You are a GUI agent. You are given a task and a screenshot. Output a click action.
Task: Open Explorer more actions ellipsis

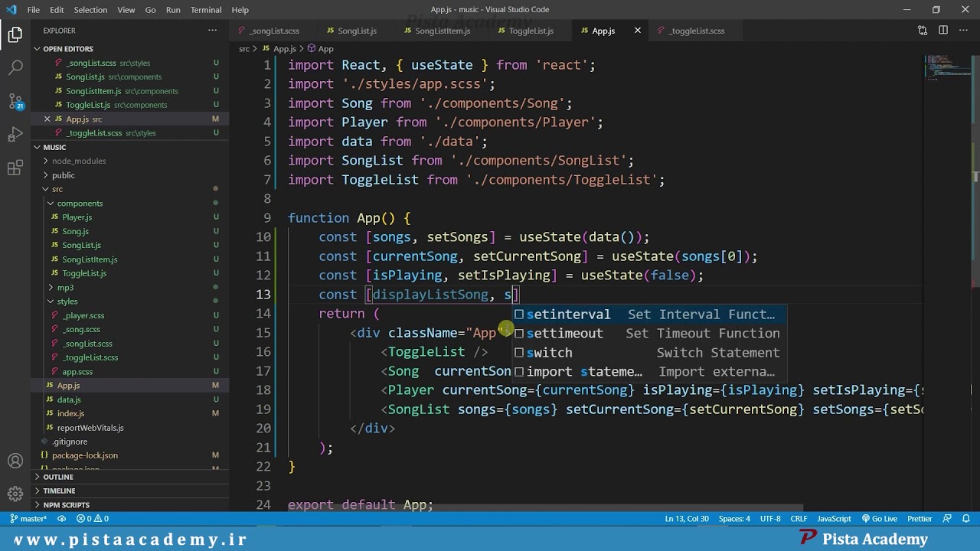pos(212,31)
